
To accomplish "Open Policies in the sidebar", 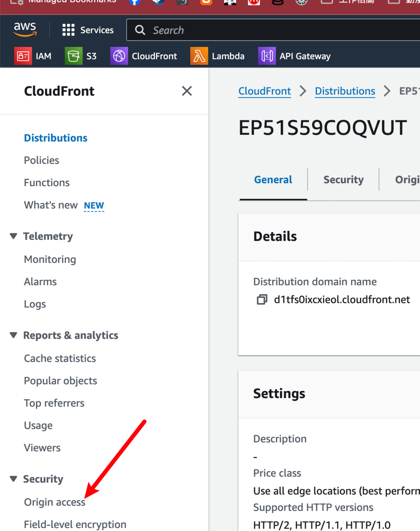I will click(41, 160).
